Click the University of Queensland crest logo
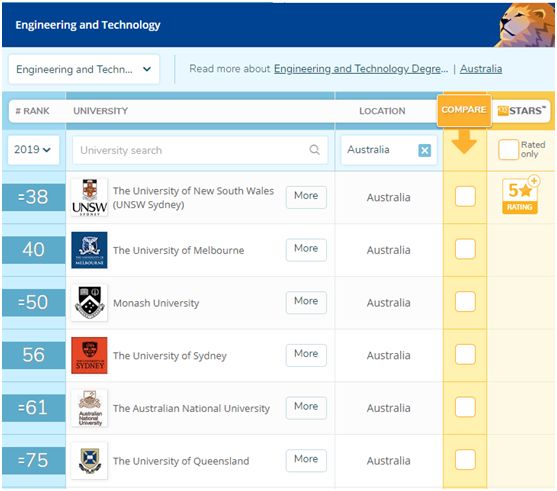The width and height of the screenshot is (557, 491). click(89, 460)
